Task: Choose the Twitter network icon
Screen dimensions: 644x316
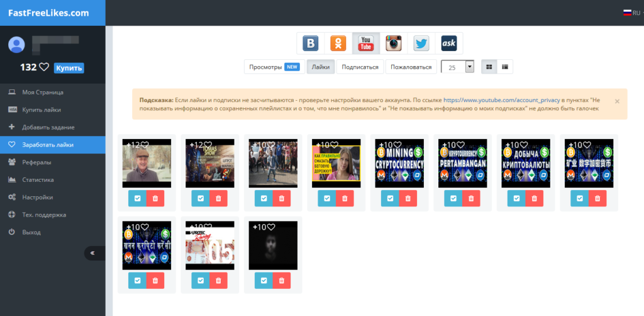Action: (421, 43)
